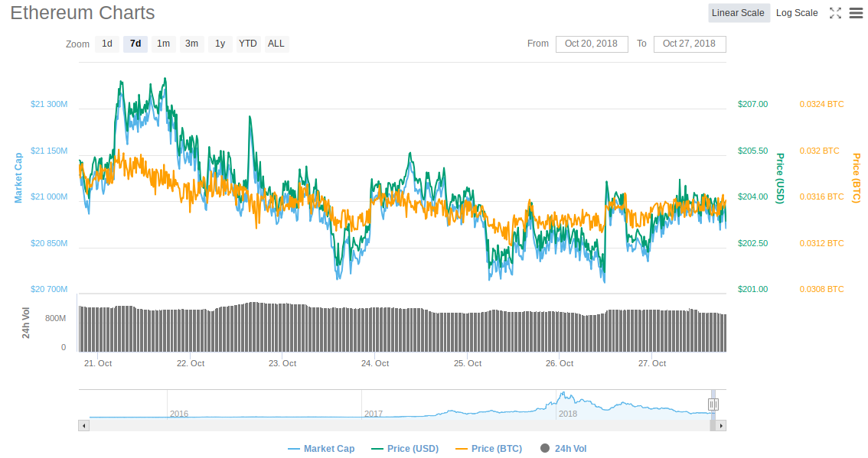868x458 pixels.
Task: Open the chart hamburger menu
Action: [856, 13]
